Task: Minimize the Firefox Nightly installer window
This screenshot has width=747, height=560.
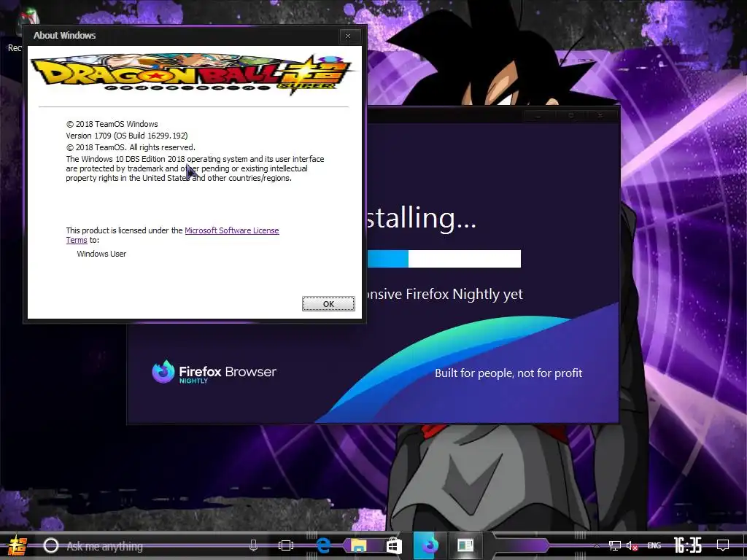Action: (x=538, y=116)
